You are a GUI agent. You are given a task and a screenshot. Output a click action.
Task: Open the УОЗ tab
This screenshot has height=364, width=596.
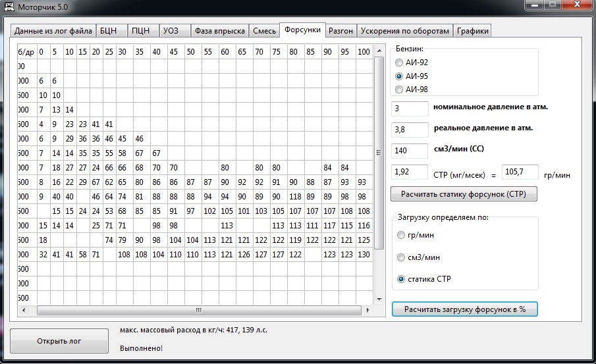coord(175,31)
